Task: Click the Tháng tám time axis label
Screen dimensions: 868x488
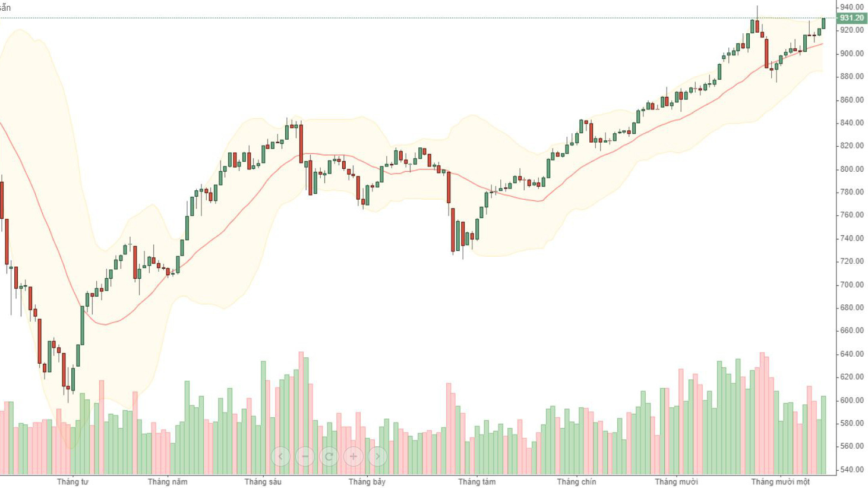Action: (476, 481)
